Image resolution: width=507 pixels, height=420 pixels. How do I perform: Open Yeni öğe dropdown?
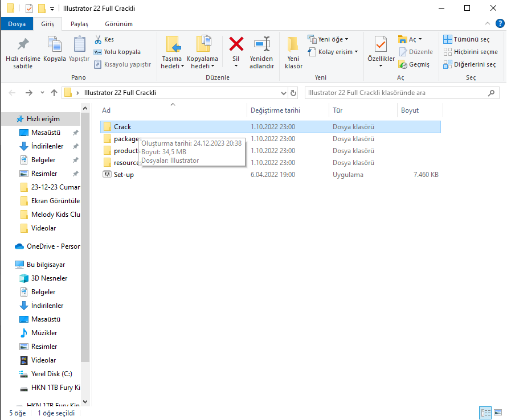point(328,39)
